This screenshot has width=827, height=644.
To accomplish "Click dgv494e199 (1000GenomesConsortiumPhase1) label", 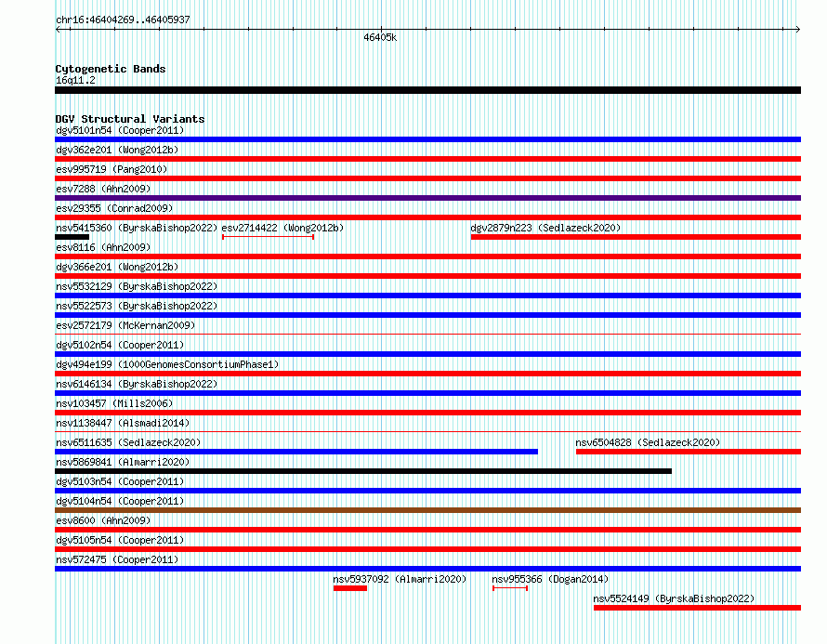I will point(167,364).
